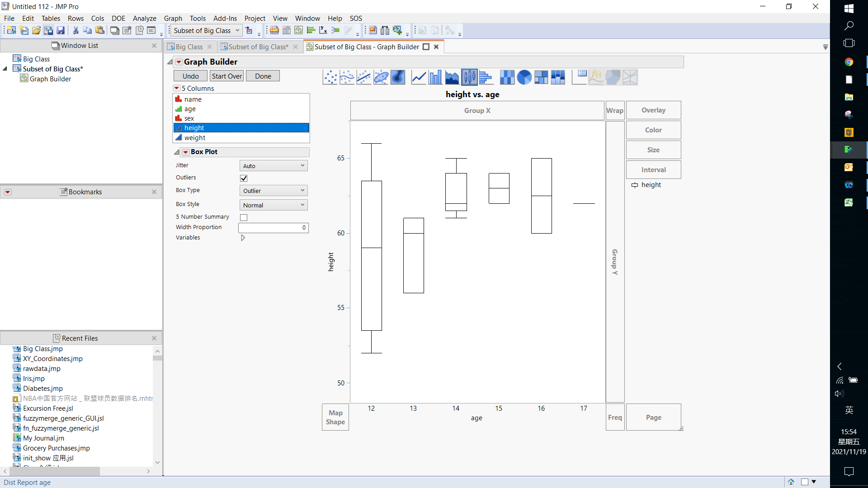Open the Jitter dropdown

(274, 166)
